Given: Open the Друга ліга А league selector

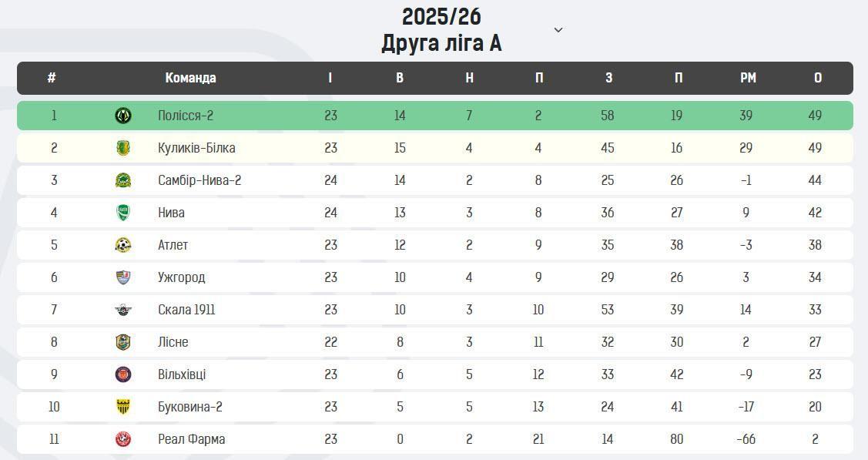Looking at the screenshot, I should pyautogui.click(x=441, y=43).
